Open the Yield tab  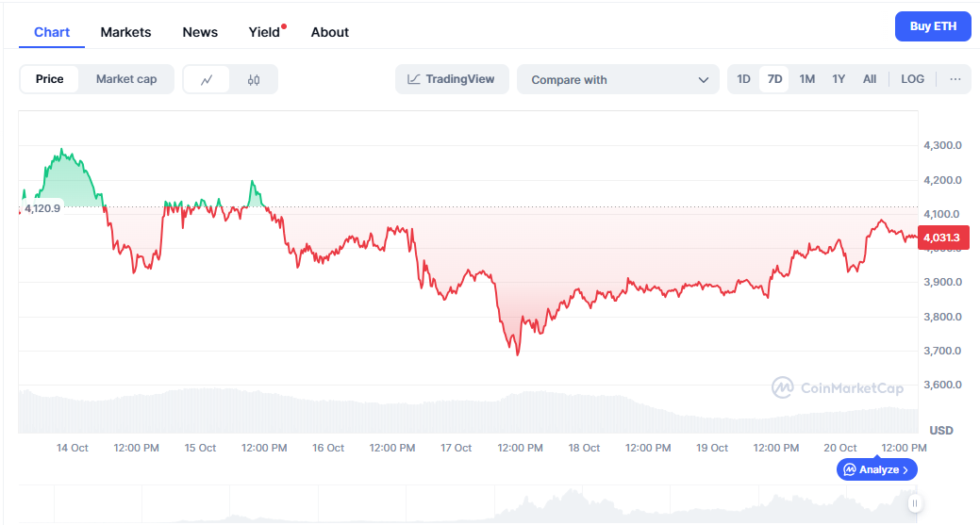(x=264, y=32)
